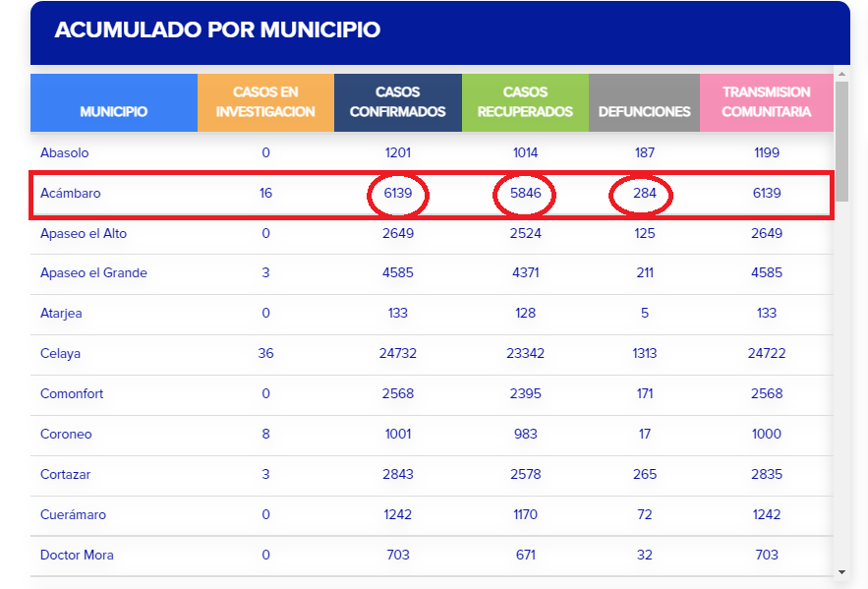Choose Apaseo el Grande municipality
This screenshot has width=868, height=589.
(x=93, y=273)
